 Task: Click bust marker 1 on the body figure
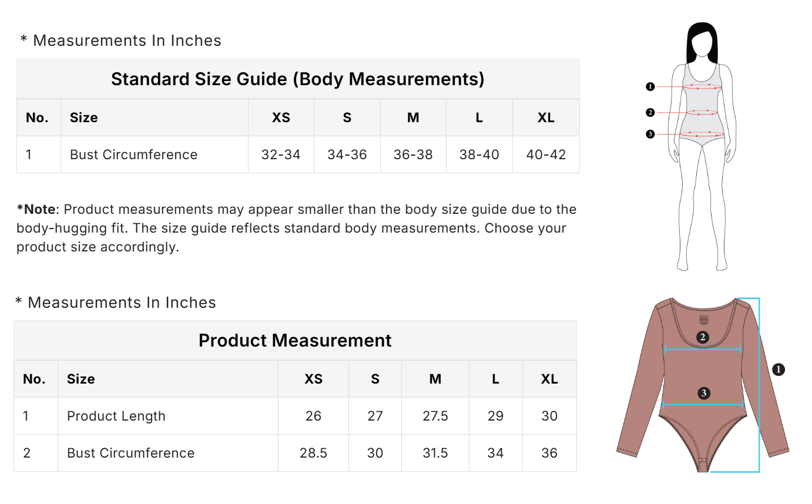point(650,87)
